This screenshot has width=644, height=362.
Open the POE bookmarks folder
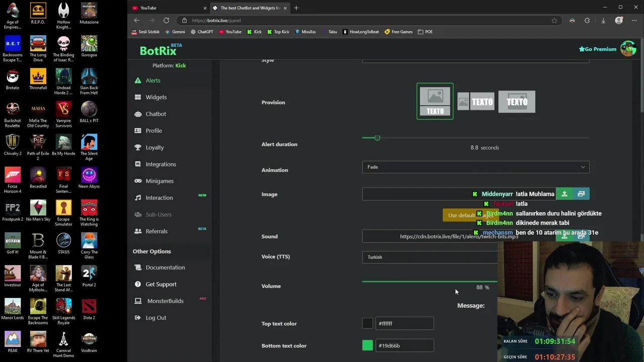click(x=425, y=32)
